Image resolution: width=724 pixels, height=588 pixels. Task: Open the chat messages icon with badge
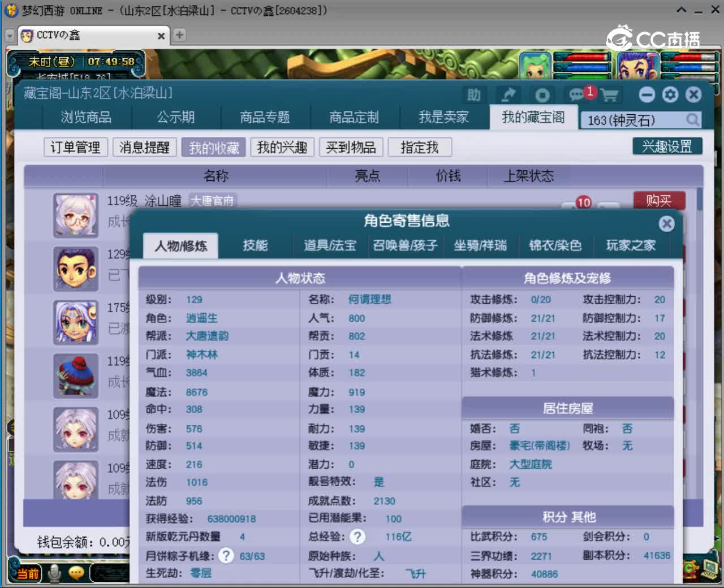(x=577, y=94)
